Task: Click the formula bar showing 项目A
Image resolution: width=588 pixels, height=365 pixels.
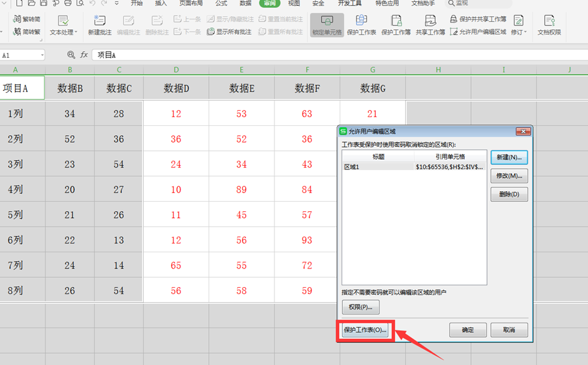Action: coord(339,55)
